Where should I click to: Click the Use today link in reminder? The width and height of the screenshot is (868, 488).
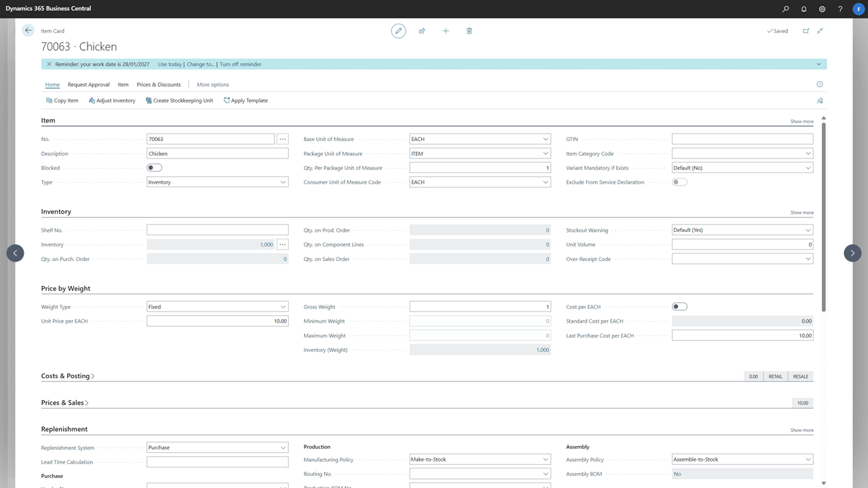coord(170,64)
